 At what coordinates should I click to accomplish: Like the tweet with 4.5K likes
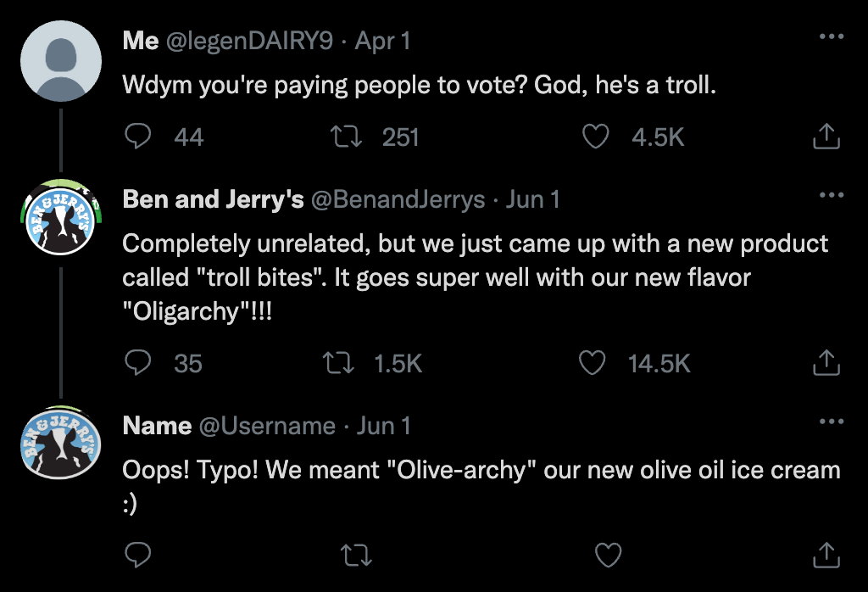[x=597, y=137]
